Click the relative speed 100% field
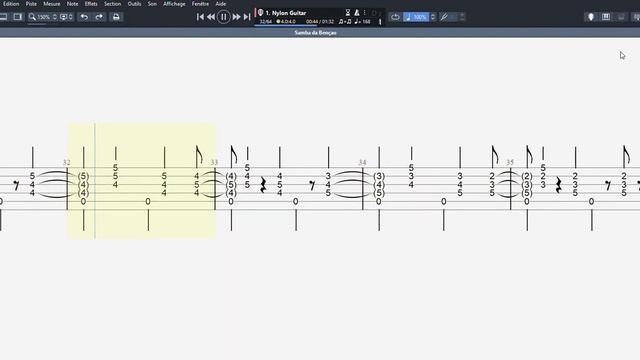 (416, 17)
